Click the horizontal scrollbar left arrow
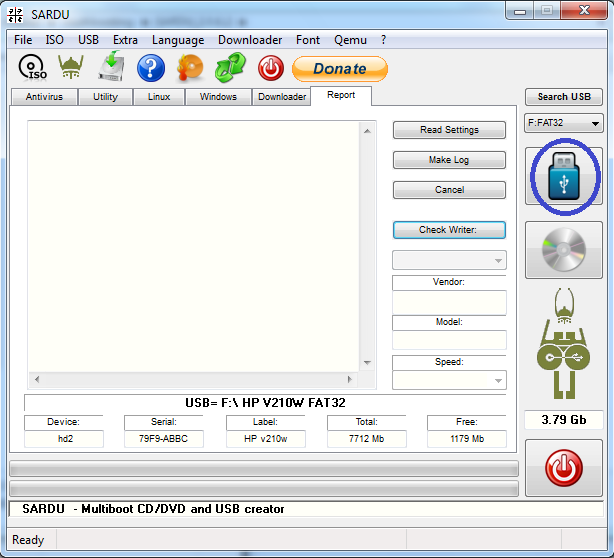 coord(37,379)
